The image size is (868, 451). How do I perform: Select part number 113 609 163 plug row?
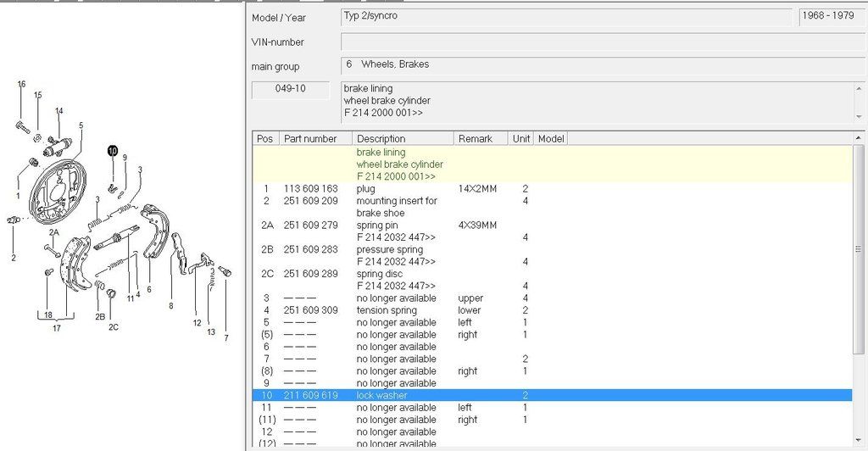(552, 189)
